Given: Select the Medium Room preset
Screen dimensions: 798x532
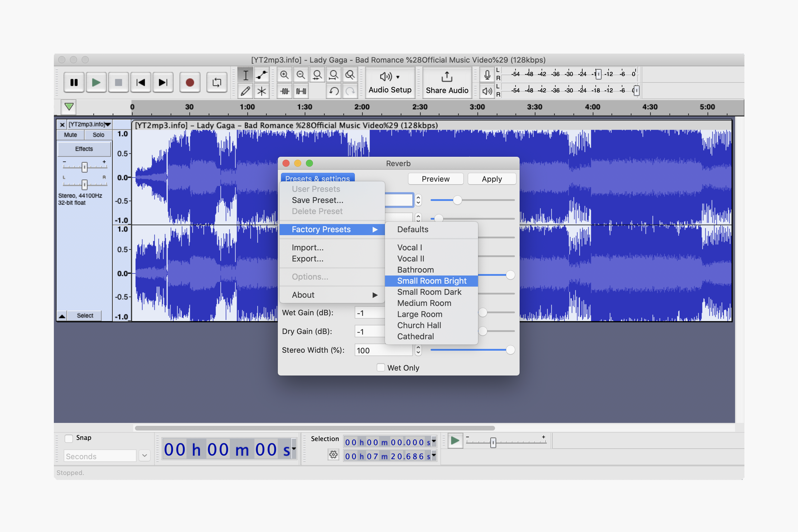Looking at the screenshot, I should (431, 303).
